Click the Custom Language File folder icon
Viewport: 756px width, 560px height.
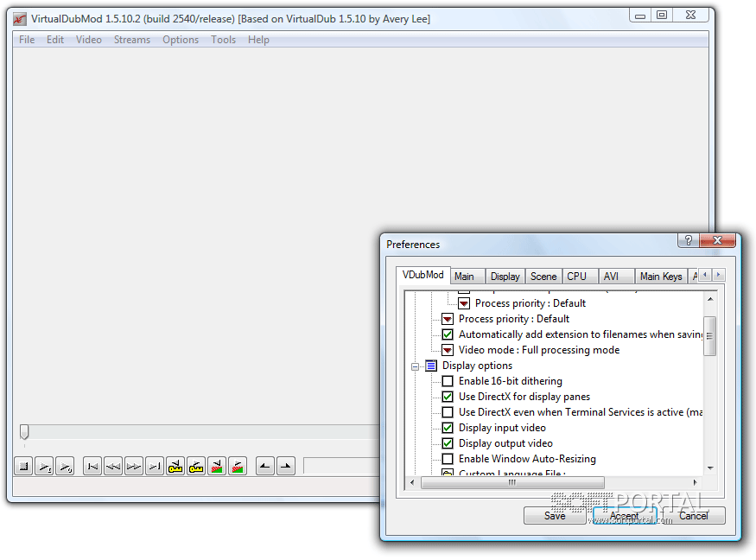pyautogui.click(x=448, y=474)
